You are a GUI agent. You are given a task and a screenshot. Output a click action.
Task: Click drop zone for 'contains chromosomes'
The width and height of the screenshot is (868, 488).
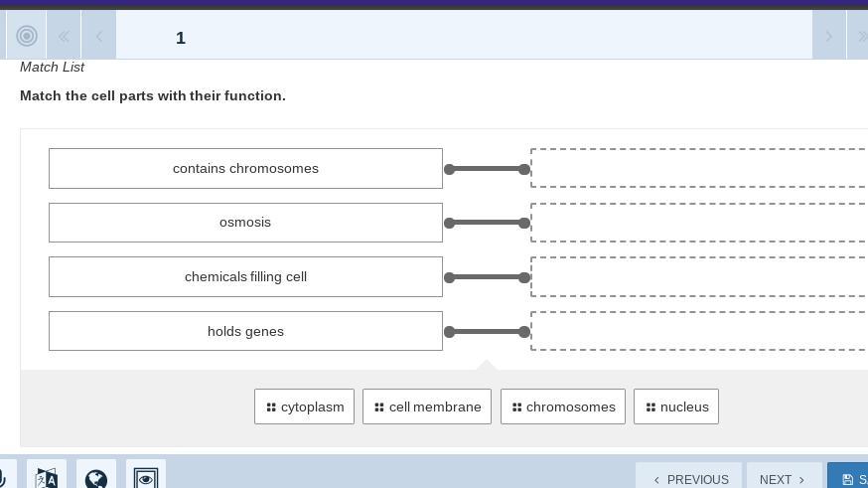point(699,168)
